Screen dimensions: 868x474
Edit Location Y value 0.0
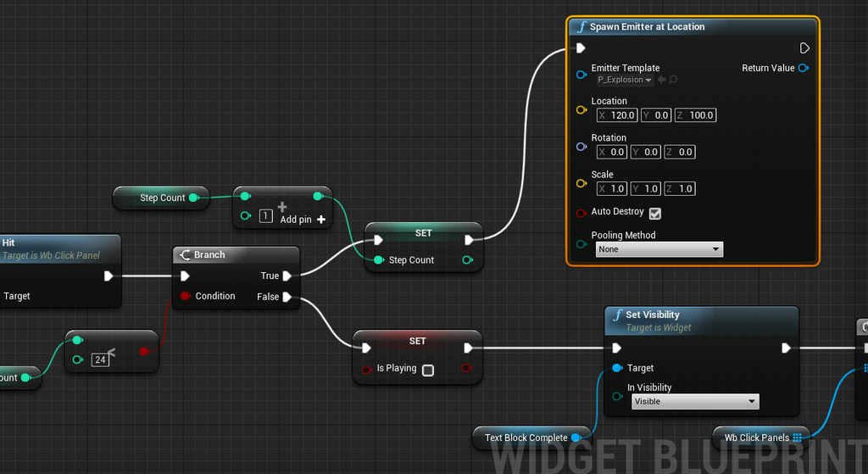[656, 115]
